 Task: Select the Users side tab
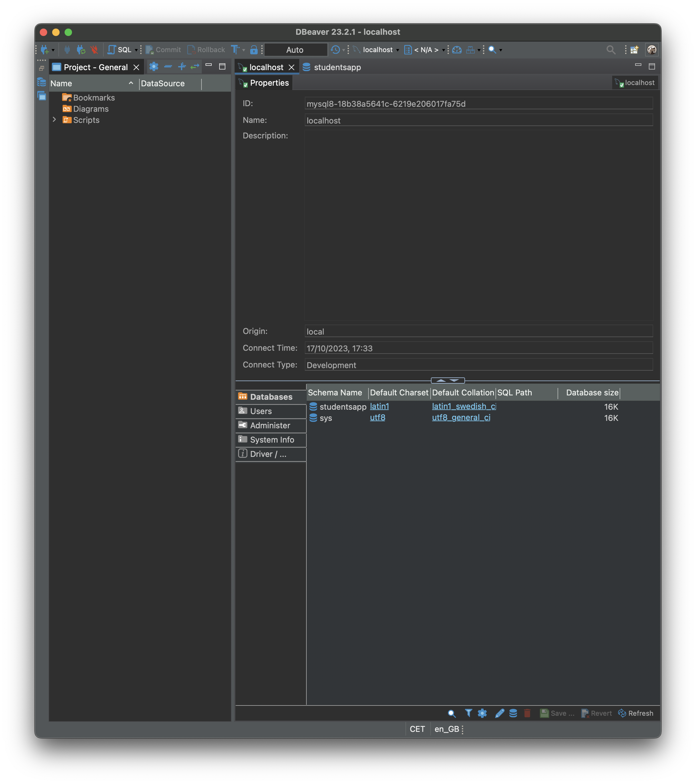(271, 411)
